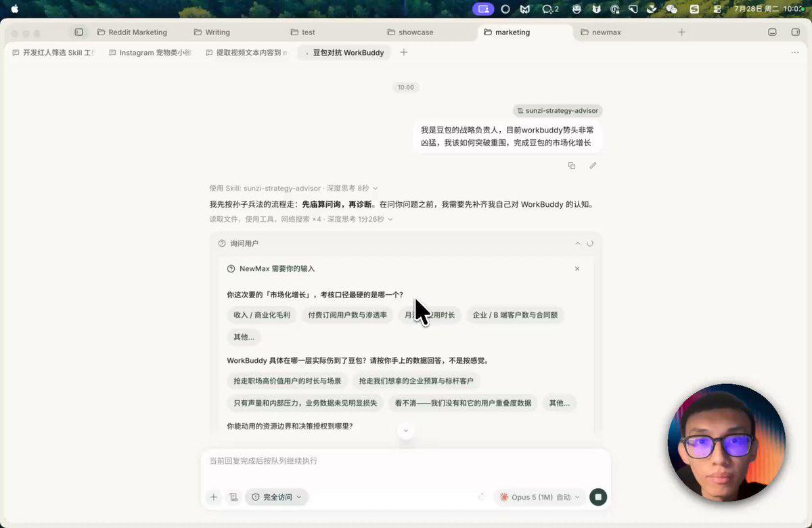Expand the 读取文件 深度思考 1分26秒 details
Viewport: 812px width, 528px height.
[x=301, y=219]
